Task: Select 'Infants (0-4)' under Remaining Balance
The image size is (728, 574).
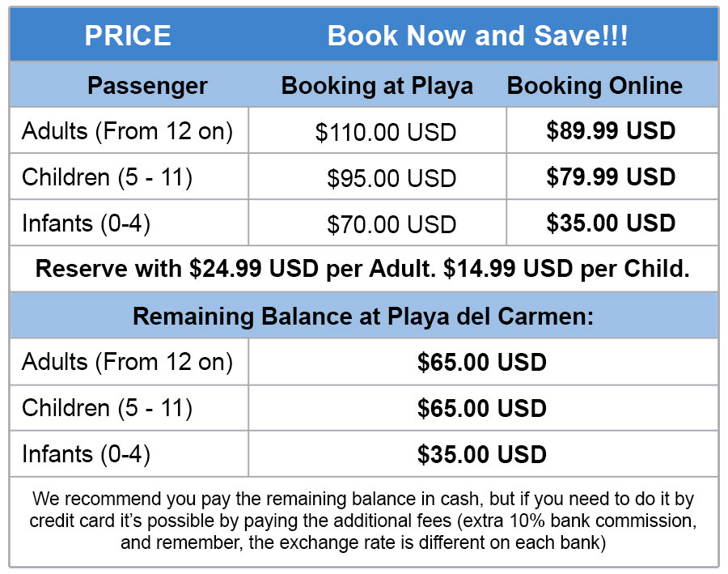Action: tap(87, 454)
